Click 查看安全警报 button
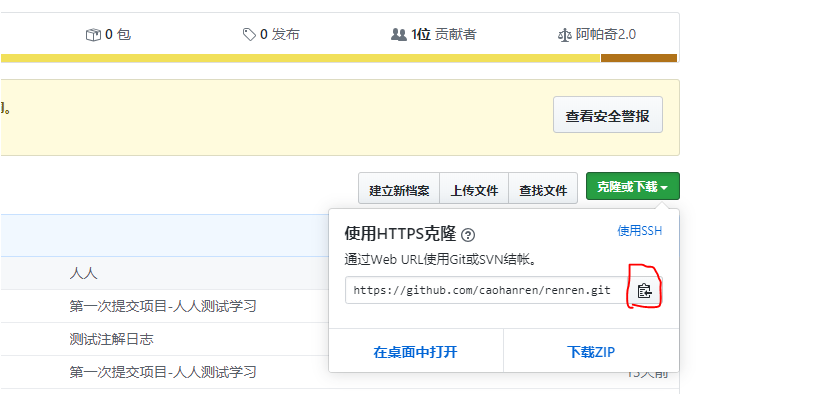 [x=608, y=115]
